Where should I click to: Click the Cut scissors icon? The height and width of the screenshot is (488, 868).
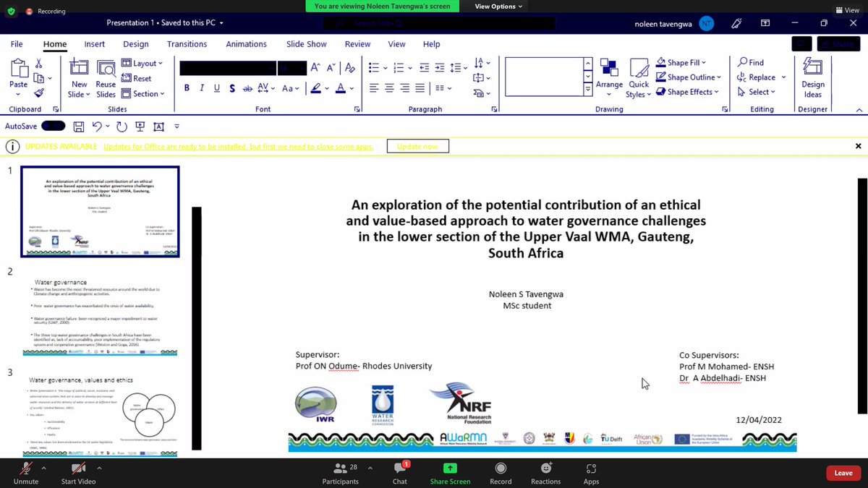pos(39,64)
